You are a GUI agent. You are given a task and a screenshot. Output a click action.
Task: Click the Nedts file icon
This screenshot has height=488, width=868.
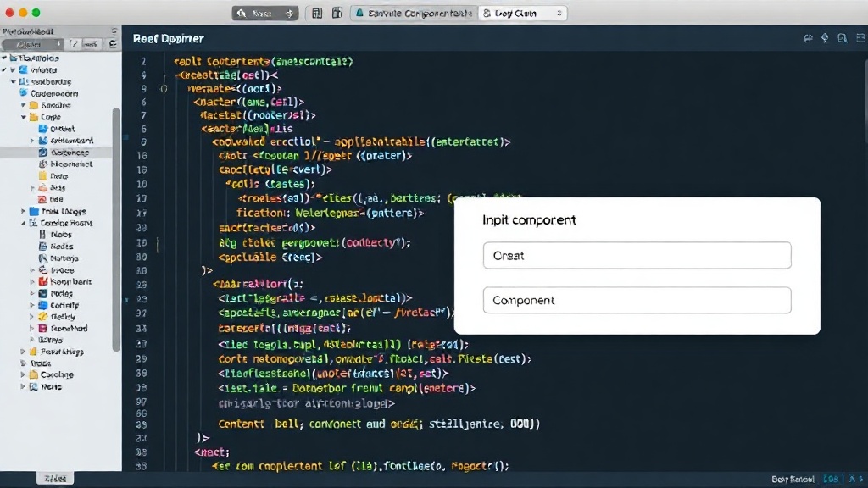42,247
